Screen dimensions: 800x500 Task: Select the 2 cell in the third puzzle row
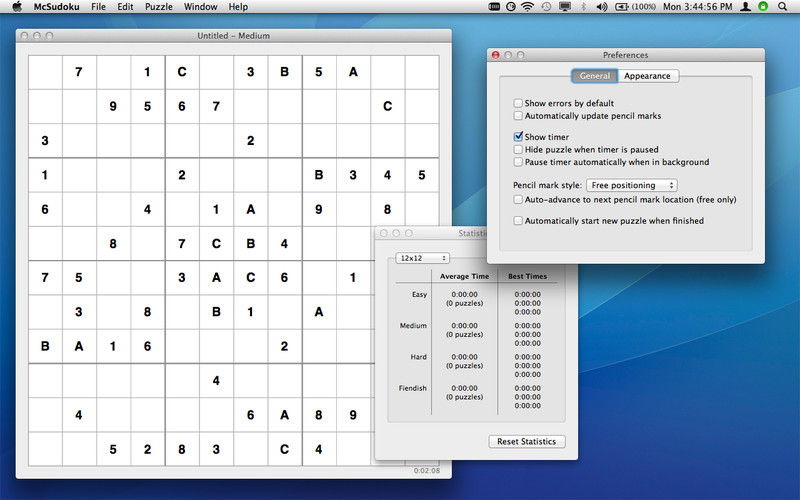click(x=251, y=140)
